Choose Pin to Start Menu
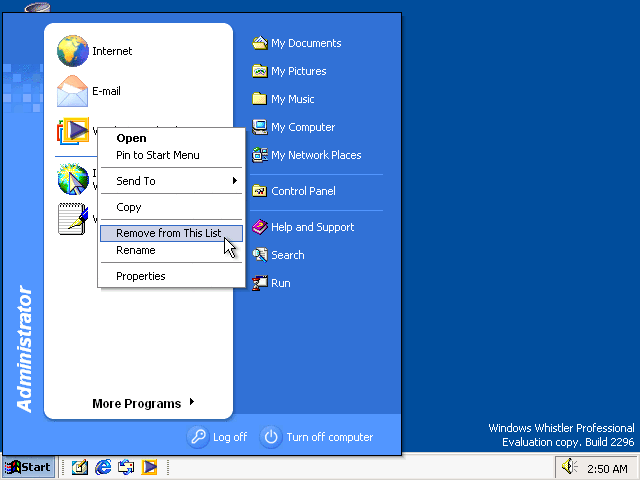This screenshot has width=640, height=480. pos(171,155)
